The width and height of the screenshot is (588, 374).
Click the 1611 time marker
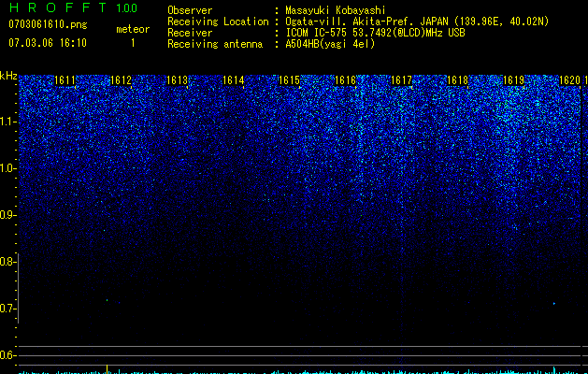(x=65, y=80)
